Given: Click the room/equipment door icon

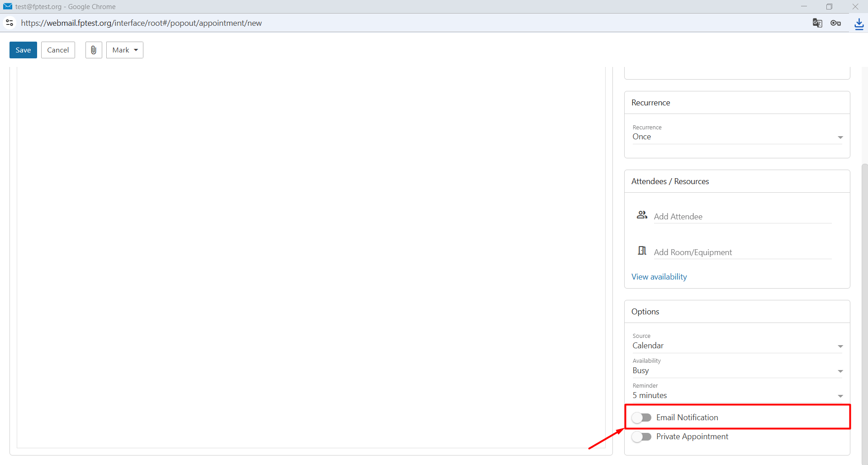Looking at the screenshot, I should point(642,251).
